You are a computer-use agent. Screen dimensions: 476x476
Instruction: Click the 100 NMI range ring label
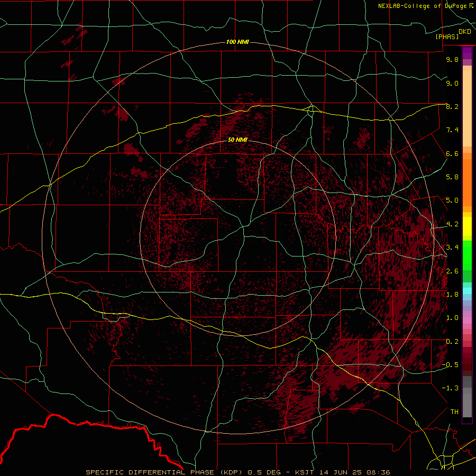237,42
